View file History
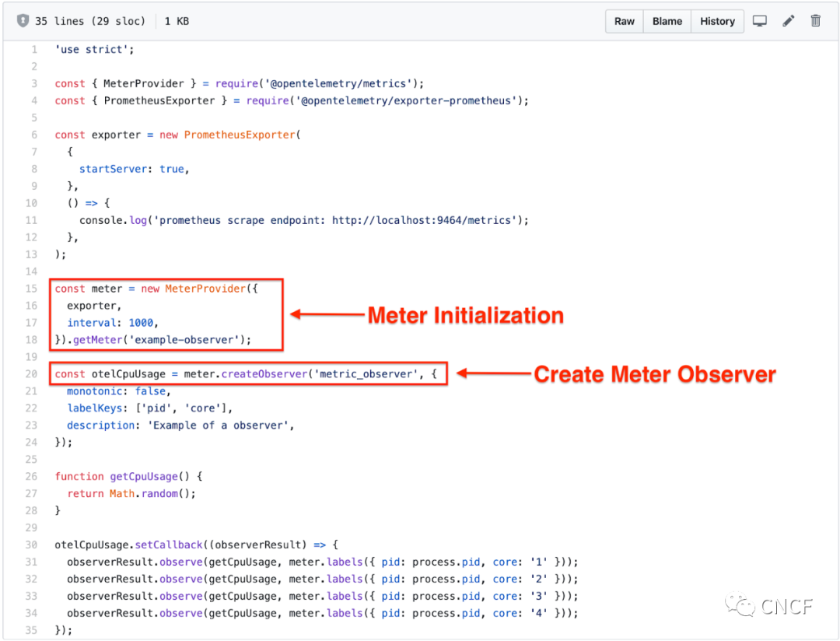The image size is (840, 641). [x=717, y=22]
